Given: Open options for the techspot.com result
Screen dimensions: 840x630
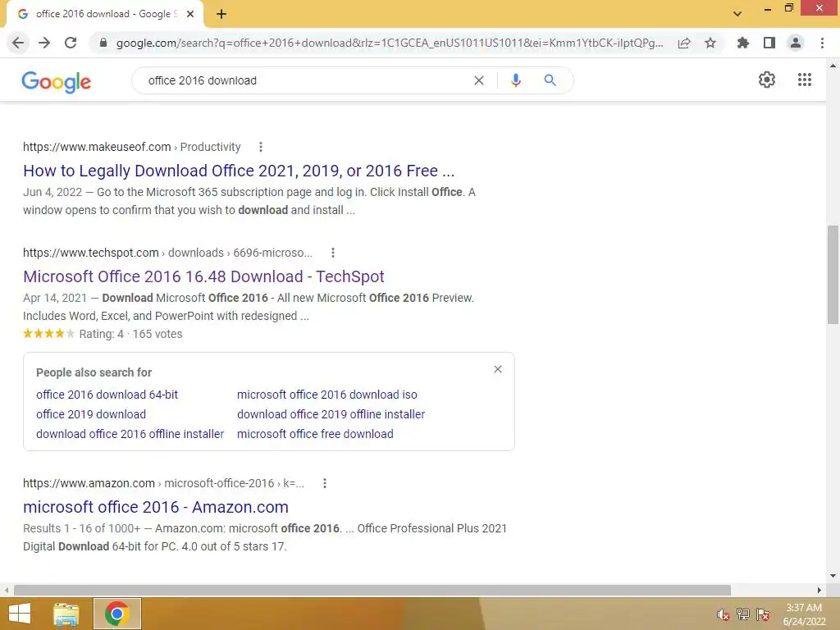Looking at the screenshot, I should (333, 253).
